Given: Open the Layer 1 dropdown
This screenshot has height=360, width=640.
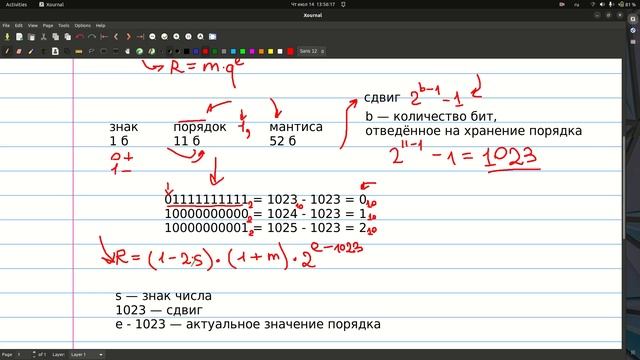Looking at the screenshot, I should point(87,355).
